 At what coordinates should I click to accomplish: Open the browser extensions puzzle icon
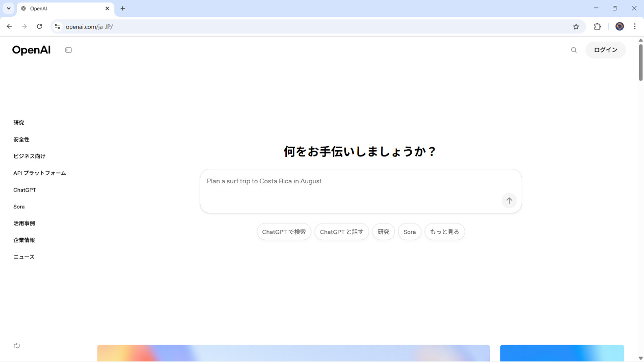tap(597, 27)
